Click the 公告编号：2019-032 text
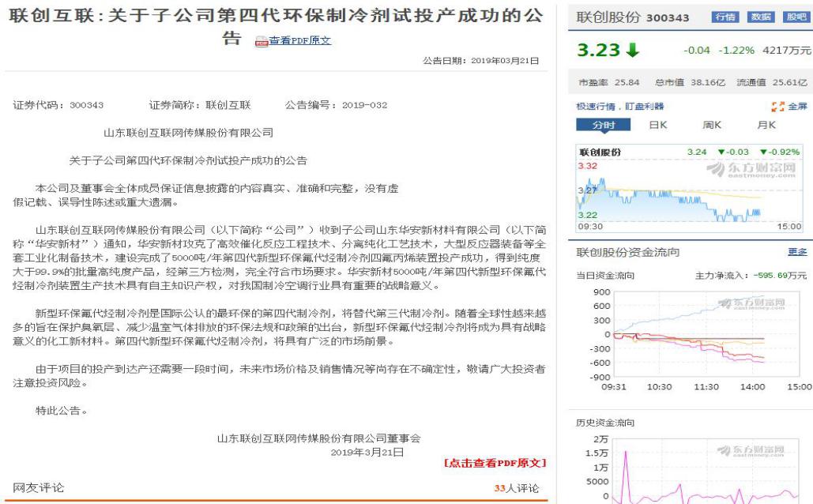The image size is (813, 504). click(336, 105)
